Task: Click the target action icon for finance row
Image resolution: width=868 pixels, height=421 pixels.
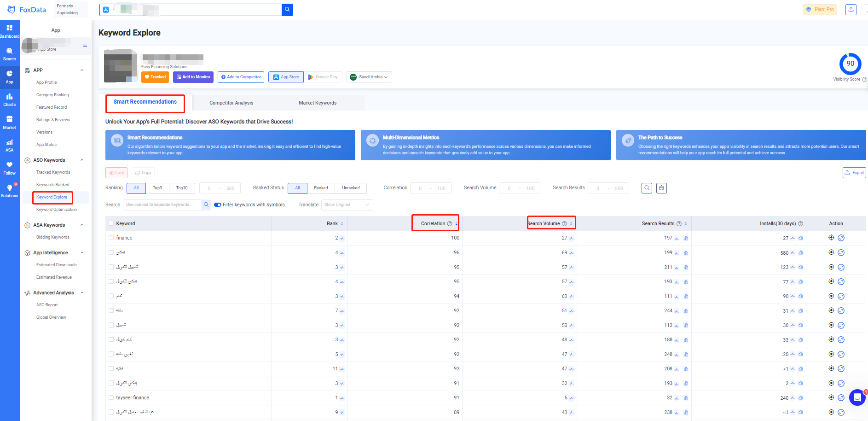Action: click(x=831, y=238)
